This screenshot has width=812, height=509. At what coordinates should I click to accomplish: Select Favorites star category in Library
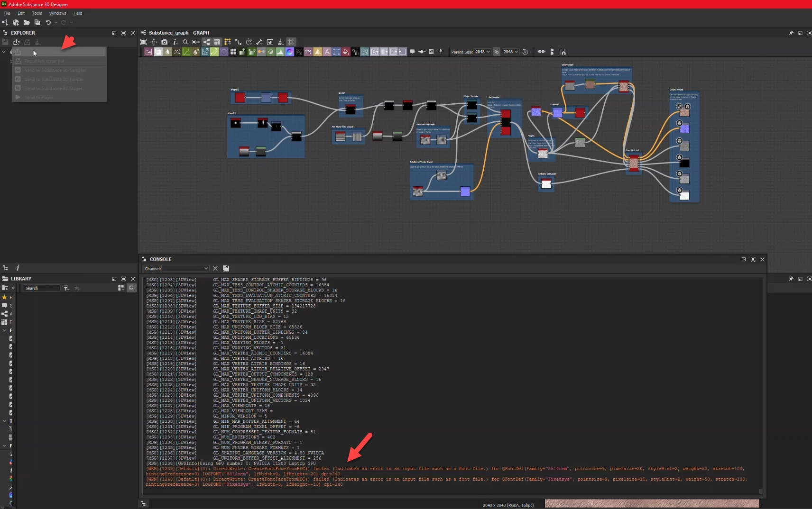click(x=5, y=297)
